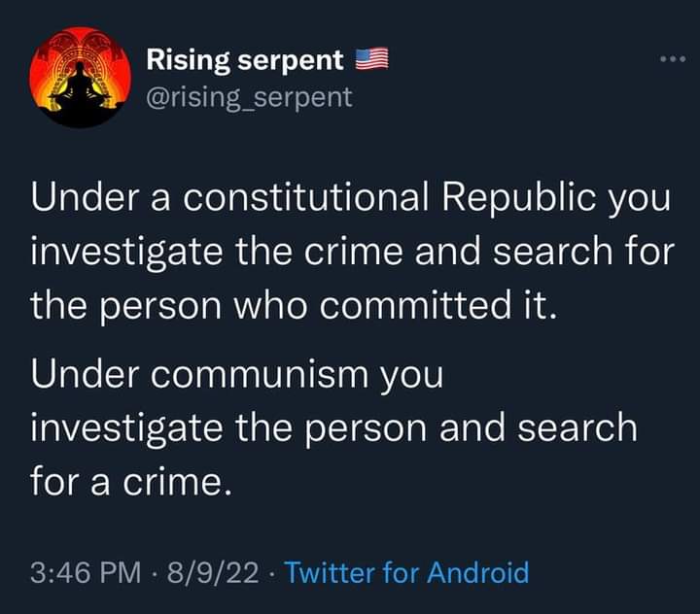Image resolution: width=700 pixels, height=614 pixels.
Task: Open the Rising serpent display name
Action: (245, 61)
